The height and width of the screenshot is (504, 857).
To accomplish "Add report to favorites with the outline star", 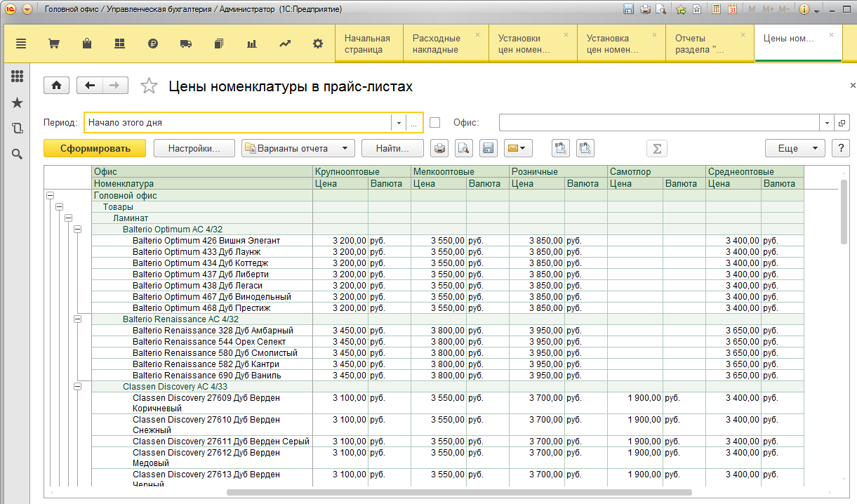I will pos(149,86).
